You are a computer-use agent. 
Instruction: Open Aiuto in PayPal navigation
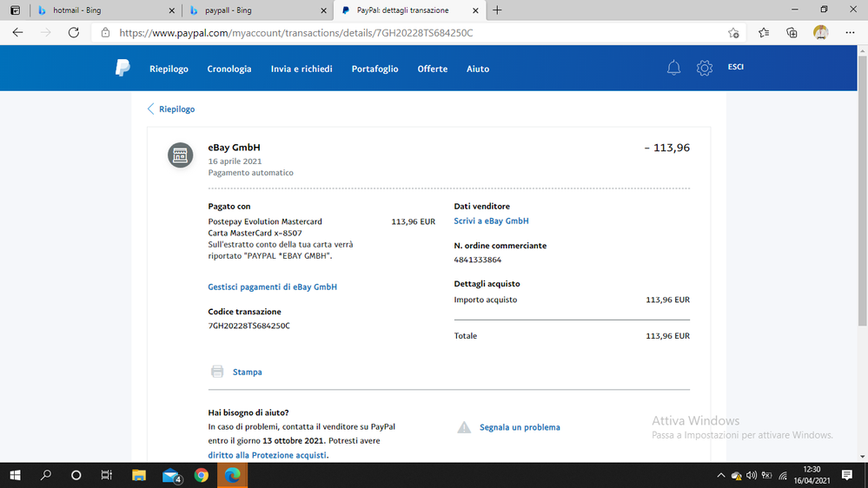pyautogui.click(x=478, y=69)
